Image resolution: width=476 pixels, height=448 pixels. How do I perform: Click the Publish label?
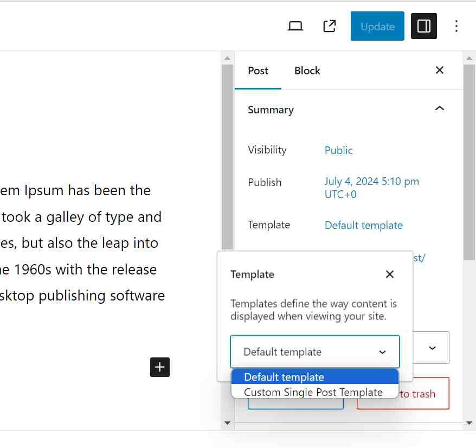265,182
